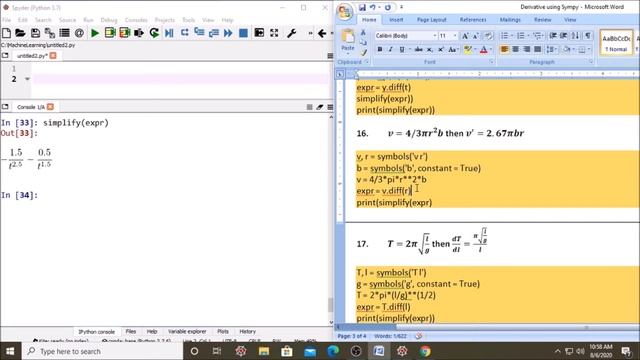
Task: Click the @ symbol finder icon in Spyder
Action: pos(79,33)
